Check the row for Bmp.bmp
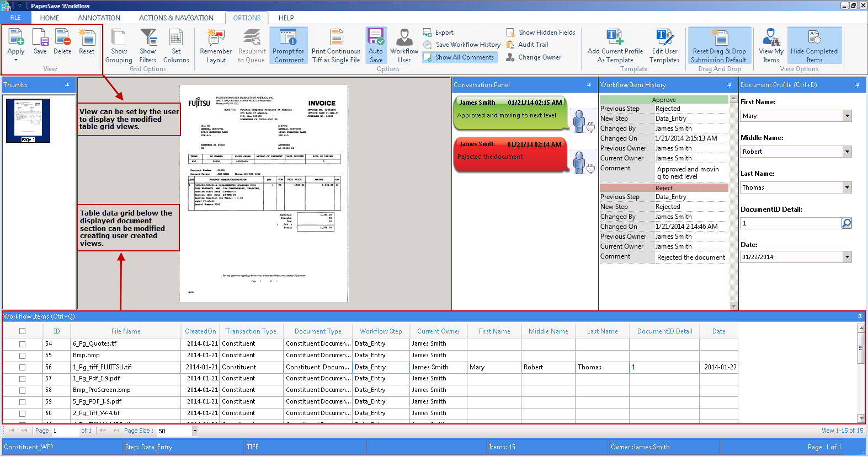868x457 pixels. [x=22, y=356]
